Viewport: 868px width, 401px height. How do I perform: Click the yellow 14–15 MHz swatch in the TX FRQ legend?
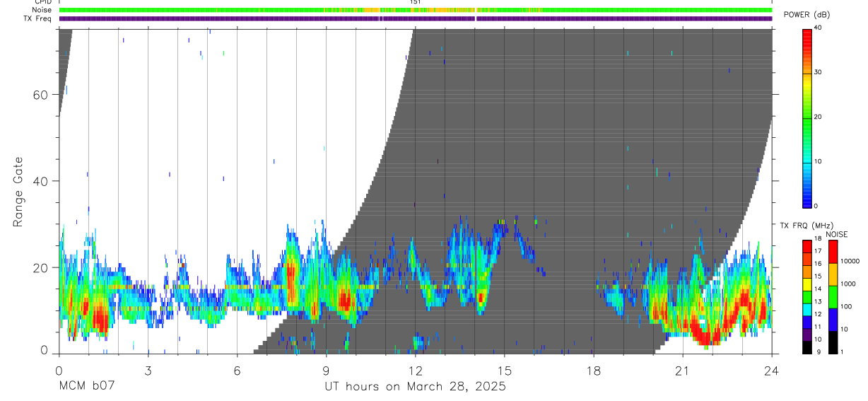(807, 284)
